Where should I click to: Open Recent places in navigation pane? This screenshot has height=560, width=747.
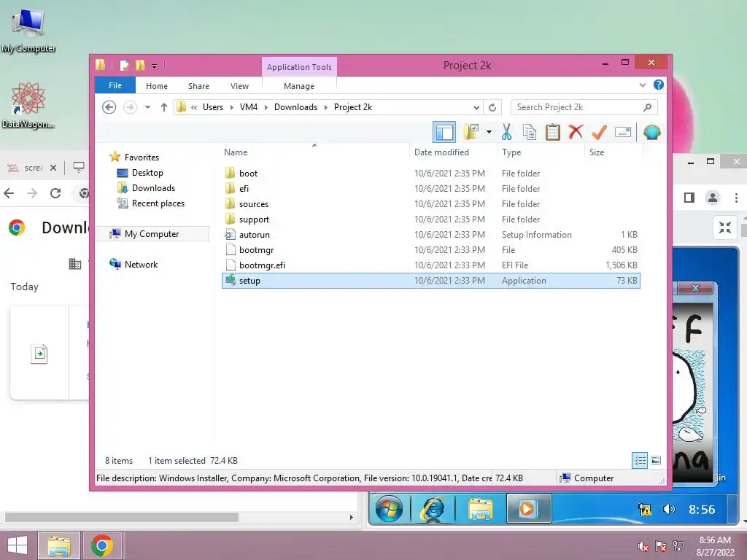pos(158,203)
